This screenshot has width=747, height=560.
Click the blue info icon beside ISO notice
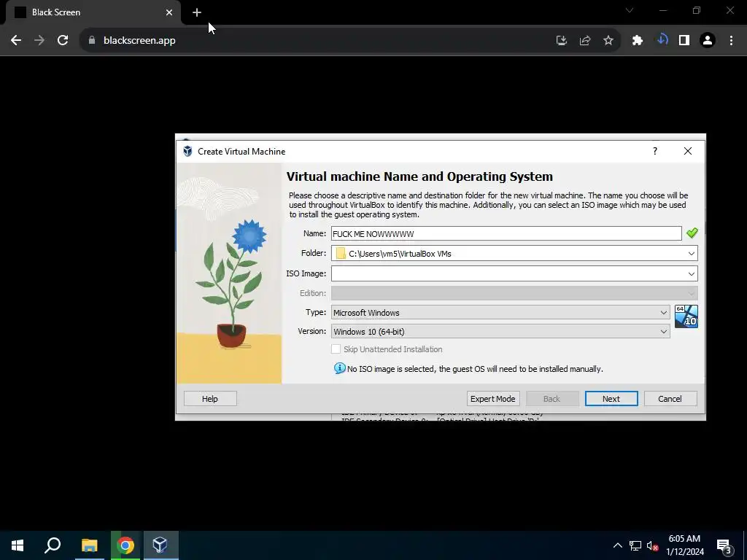coord(339,368)
